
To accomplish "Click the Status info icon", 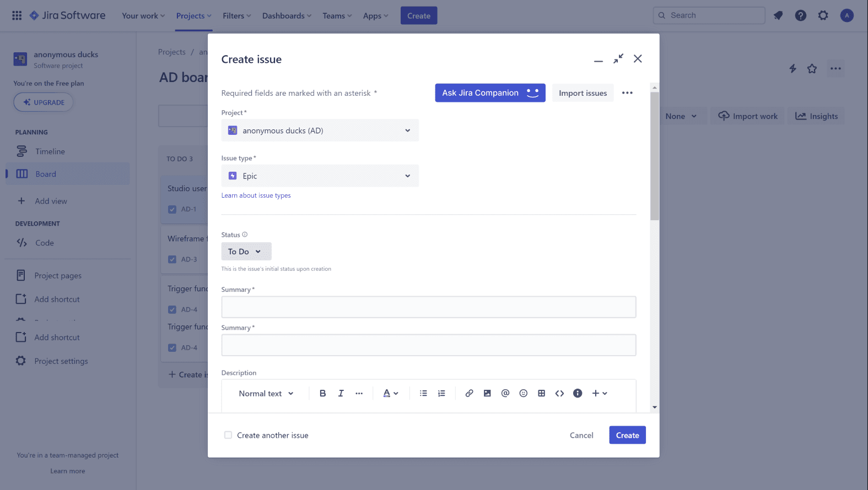I will [x=245, y=235].
